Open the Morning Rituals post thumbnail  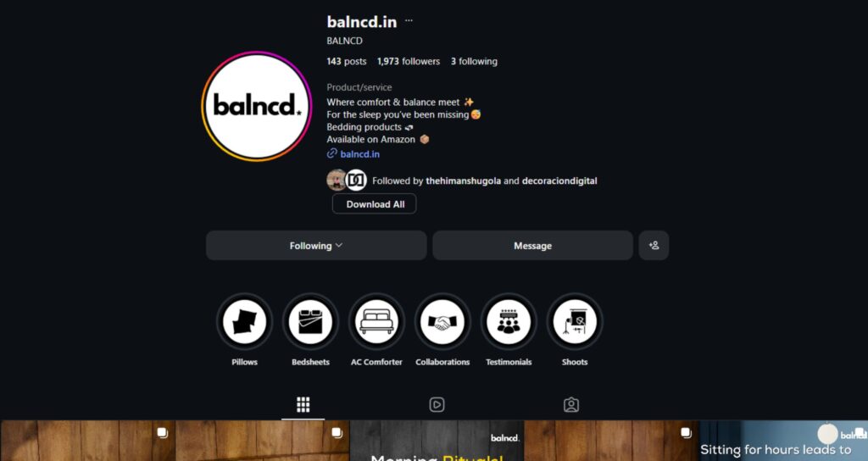click(437, 441)
